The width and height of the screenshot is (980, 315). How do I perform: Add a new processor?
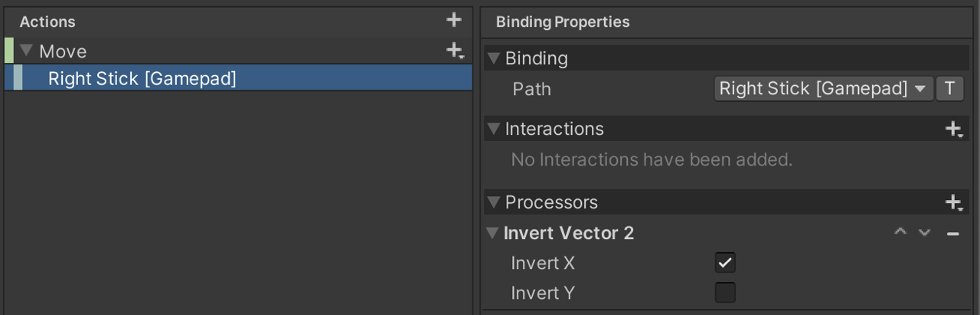coord(953,202)
